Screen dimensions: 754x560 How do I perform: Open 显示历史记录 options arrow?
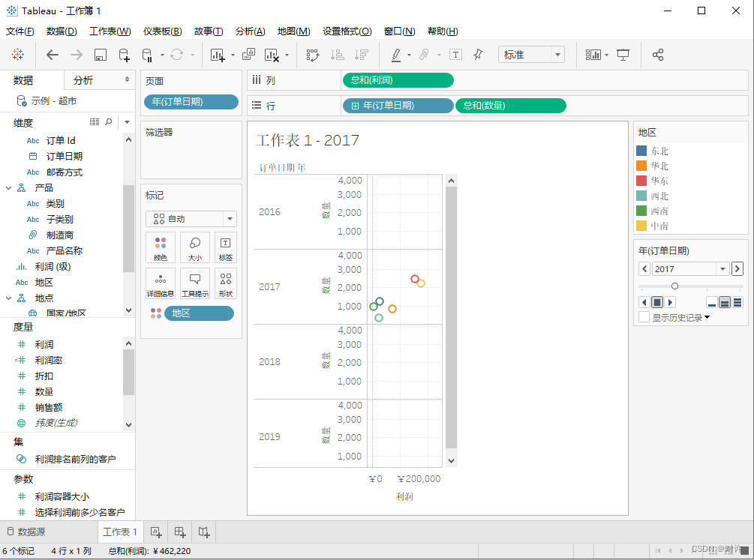click(707, 317)
